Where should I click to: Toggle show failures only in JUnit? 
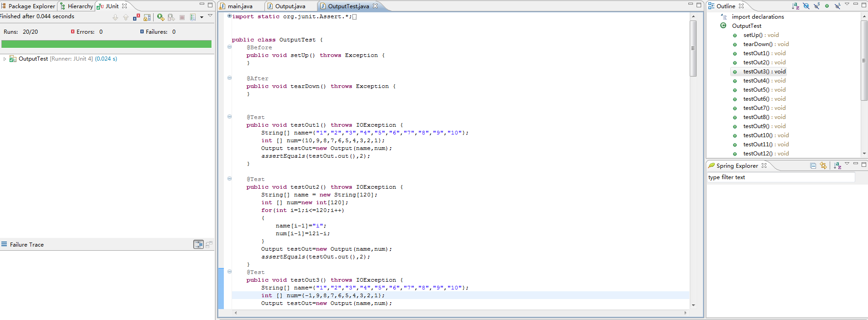click(x=136, y=17)
